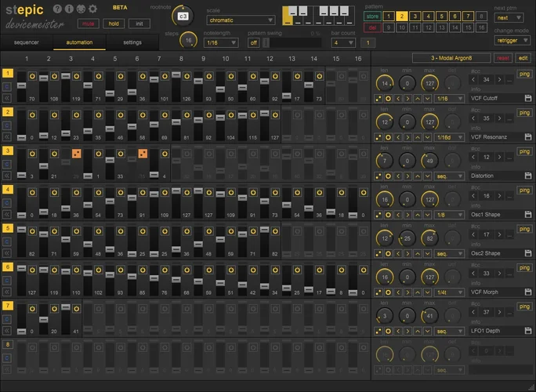
Task: Click the pattern del button
Action: coord(372,27)
